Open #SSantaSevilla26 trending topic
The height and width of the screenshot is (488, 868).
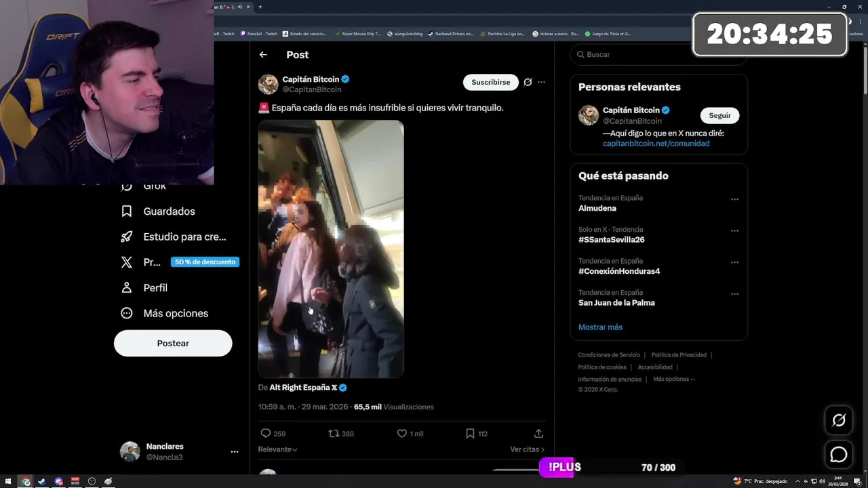[x=612, y=240]
